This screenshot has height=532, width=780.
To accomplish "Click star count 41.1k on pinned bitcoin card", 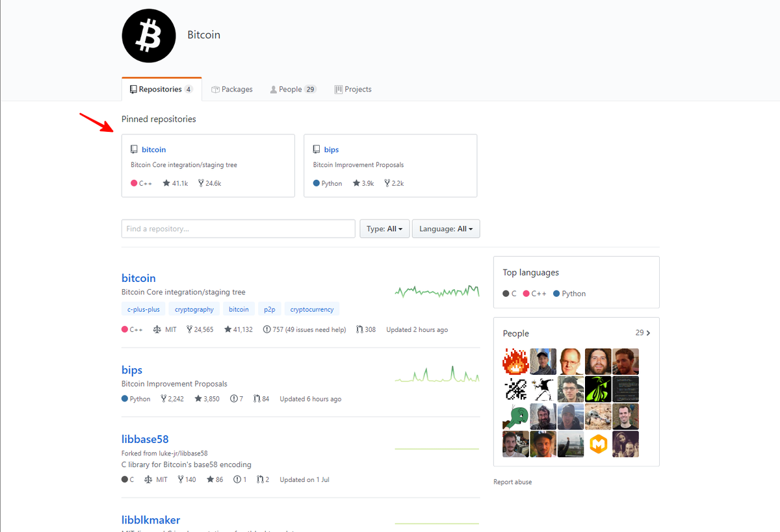I will coord(175,183).
